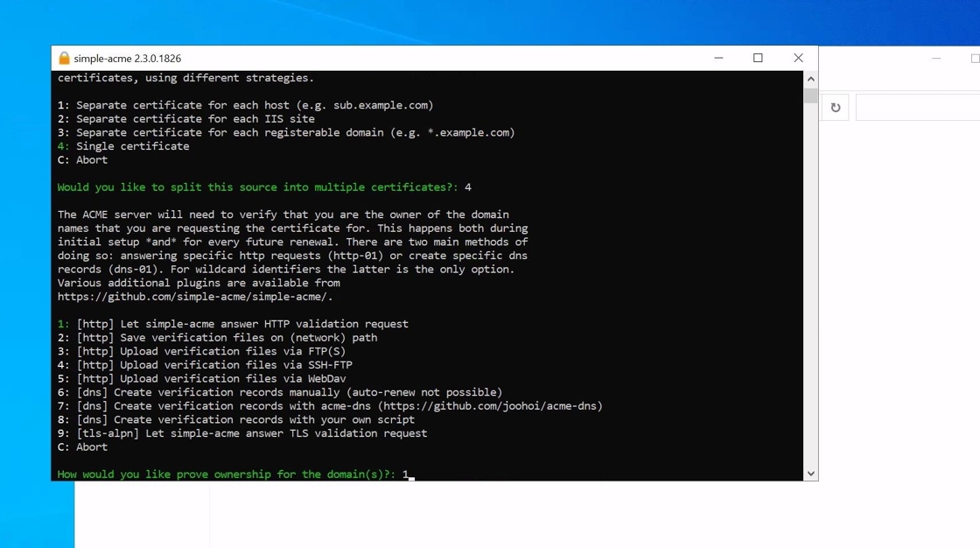Maximize the simple-acme window
Image resolution: width=980 pixels, height=548 pixels.
[x=758, y=58]
